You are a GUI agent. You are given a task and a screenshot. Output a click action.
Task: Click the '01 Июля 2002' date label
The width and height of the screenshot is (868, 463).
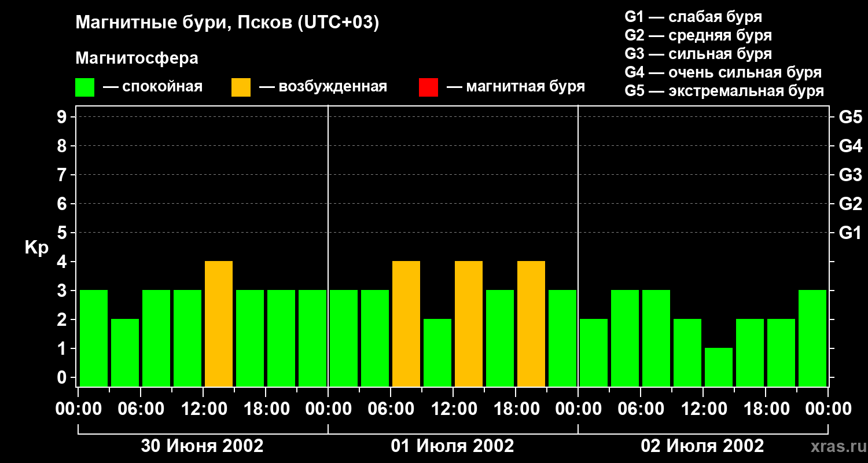click(453, 446)
